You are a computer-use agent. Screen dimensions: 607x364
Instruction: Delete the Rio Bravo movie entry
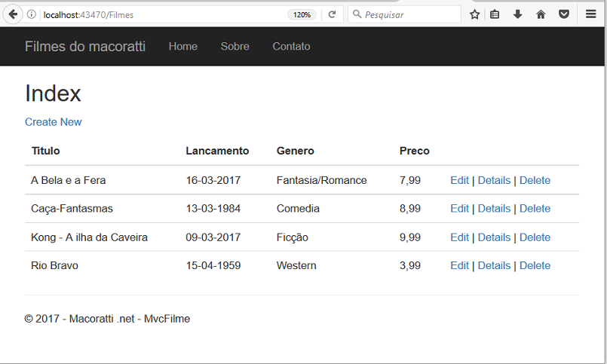point(535,265)
